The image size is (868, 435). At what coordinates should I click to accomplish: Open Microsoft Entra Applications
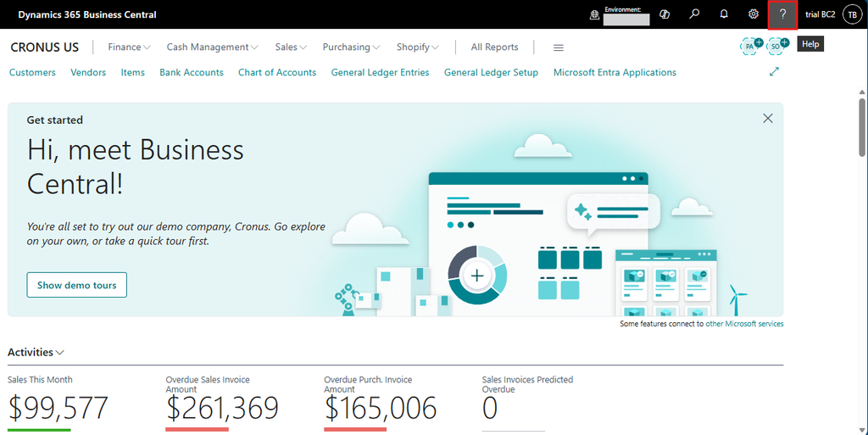615,73
